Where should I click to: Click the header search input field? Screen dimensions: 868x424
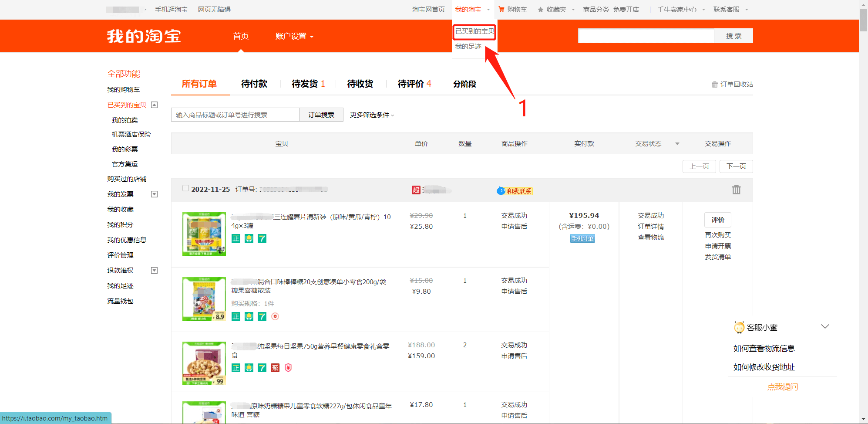pos(646,36)
